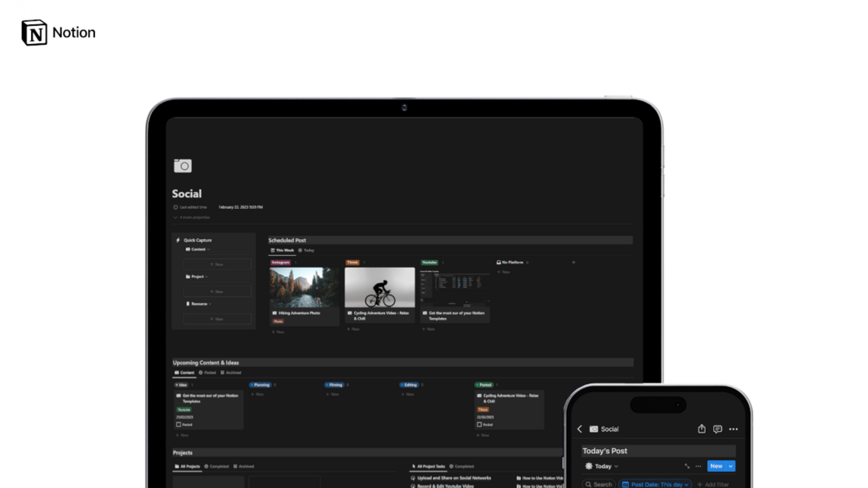The image size is (868, 488).
Task: Open the Completed tab beside All Project Tasks
Action: point(462,466)
